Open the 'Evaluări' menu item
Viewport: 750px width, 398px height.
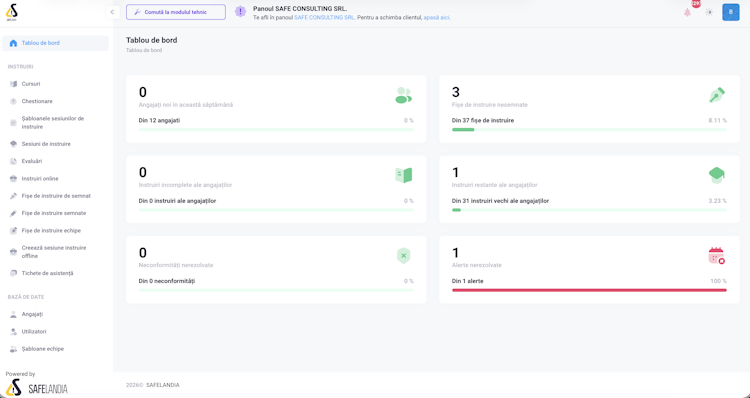(32, 161)
